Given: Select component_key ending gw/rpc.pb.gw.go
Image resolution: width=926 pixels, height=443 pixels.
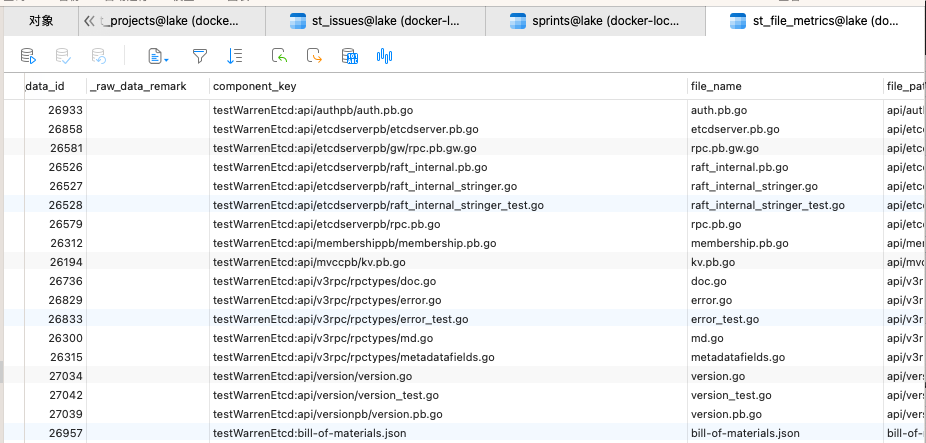Looking at the screenshot, I should click(x=448, y=148).
